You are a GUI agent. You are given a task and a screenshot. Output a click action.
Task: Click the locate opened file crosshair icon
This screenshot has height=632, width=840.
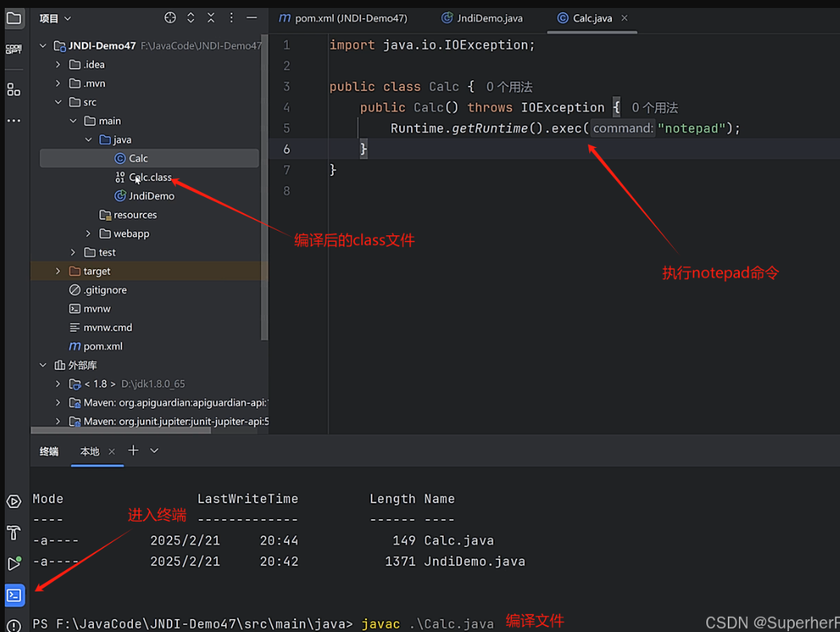[169, 17]
